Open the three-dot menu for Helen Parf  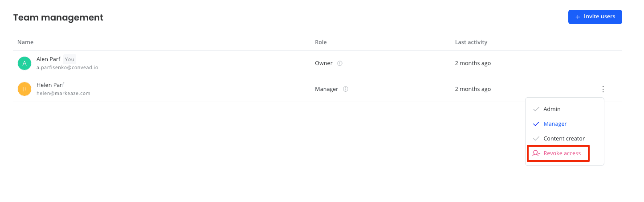tap(603, 89)
